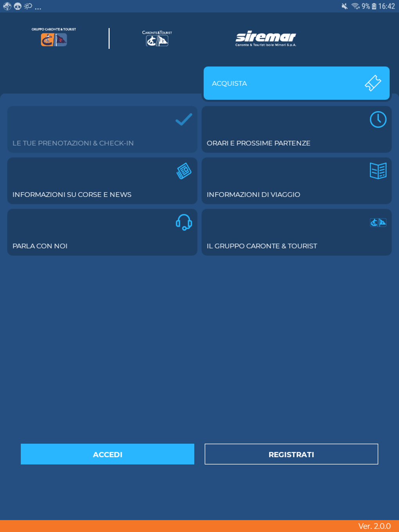Open the Wi-Fi status indicator
This screenshot has width=399, height=532.
click(356, 6)
